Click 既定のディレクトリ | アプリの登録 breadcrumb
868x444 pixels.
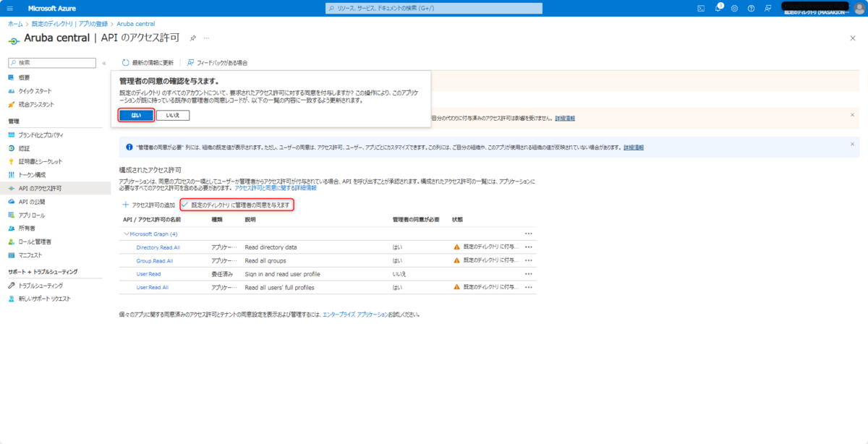point(69,24)
